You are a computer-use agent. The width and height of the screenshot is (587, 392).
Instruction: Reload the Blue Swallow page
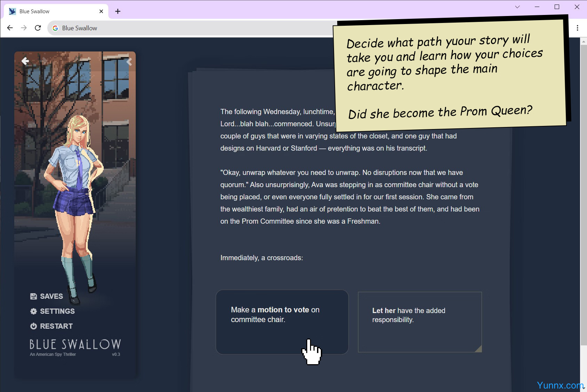(38, 28)
